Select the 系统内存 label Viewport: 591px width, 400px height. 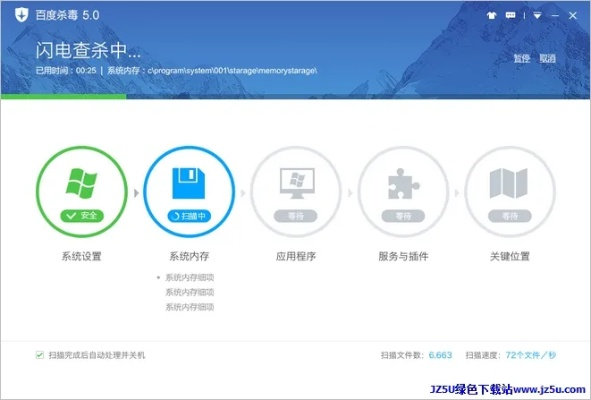189,256
